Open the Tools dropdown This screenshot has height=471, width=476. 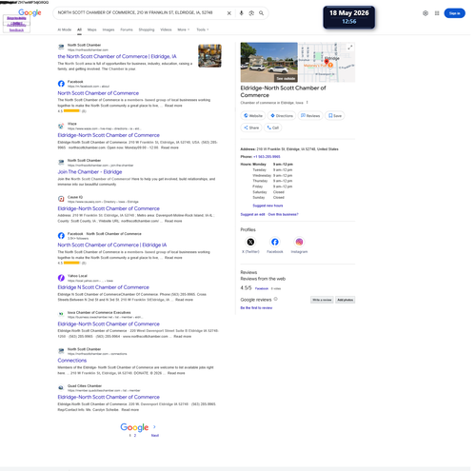(x=203, y=29)
